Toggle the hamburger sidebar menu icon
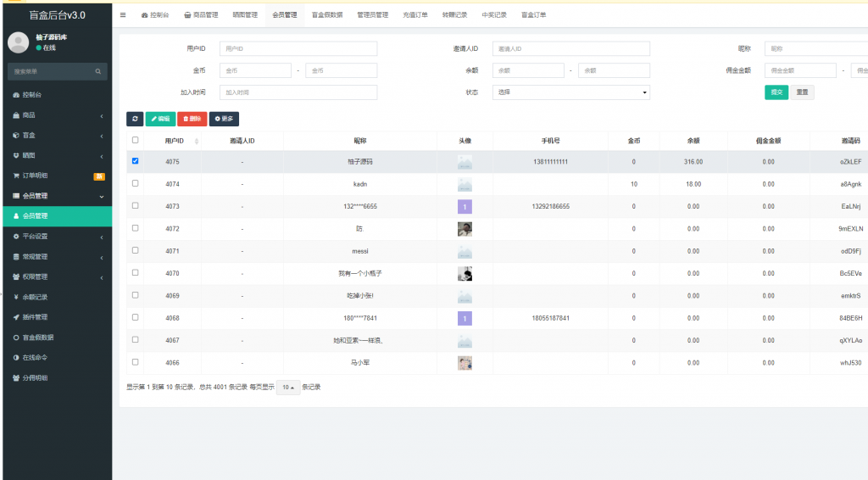868x480 pixels. pyautogui.click(x=123, y=15)
